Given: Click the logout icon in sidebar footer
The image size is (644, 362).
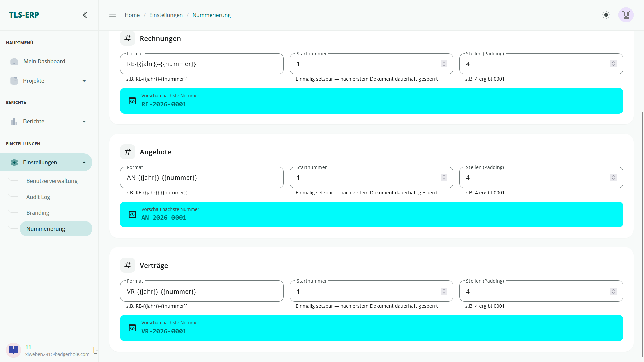Looking at the screenshot, I should (96, 350).
